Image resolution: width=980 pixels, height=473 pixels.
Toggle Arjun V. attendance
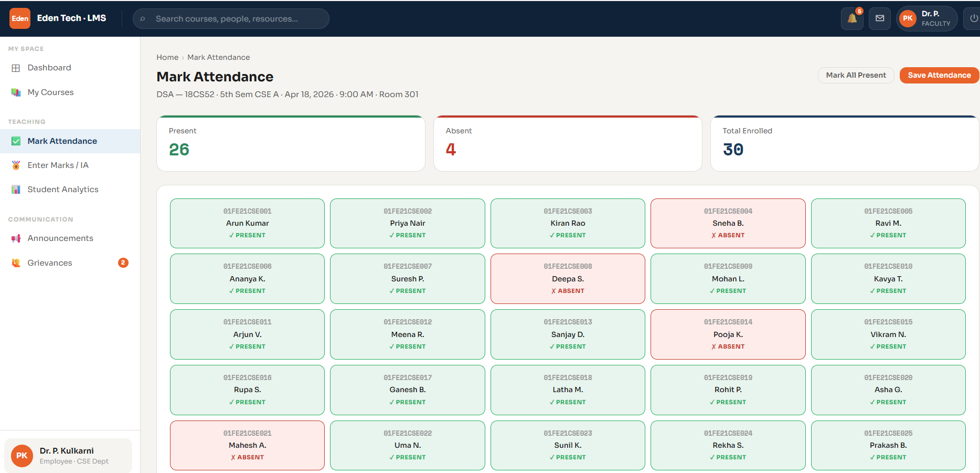[x=247, y=334]
